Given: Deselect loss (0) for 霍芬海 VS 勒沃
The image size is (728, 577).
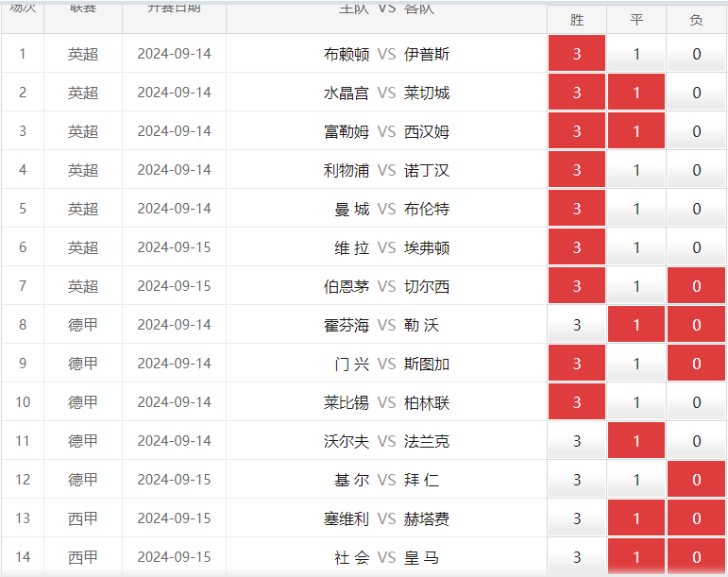Looking at the screenshot, I should 697,324.
